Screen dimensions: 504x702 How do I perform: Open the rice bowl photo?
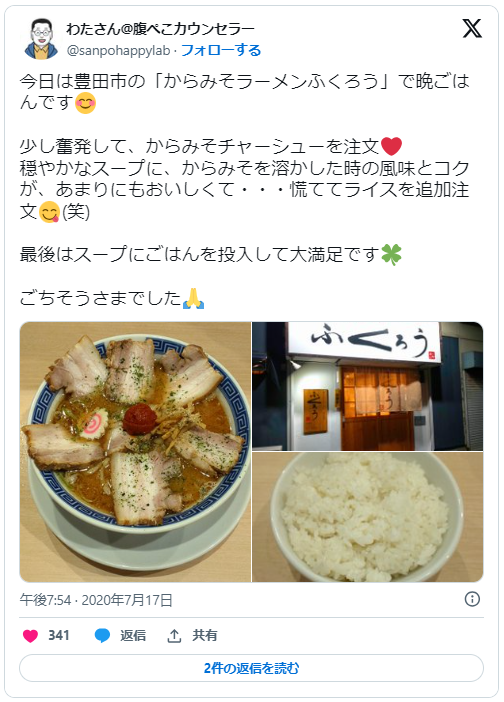367,517
